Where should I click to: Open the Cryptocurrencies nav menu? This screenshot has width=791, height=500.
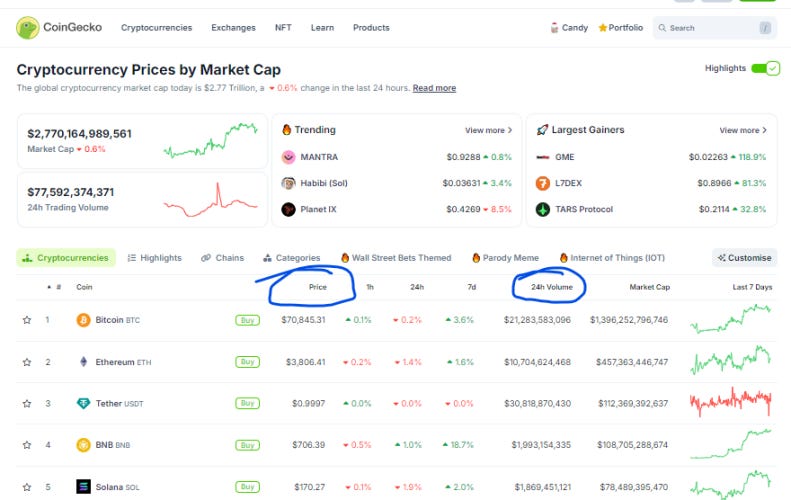coord(156,28)
